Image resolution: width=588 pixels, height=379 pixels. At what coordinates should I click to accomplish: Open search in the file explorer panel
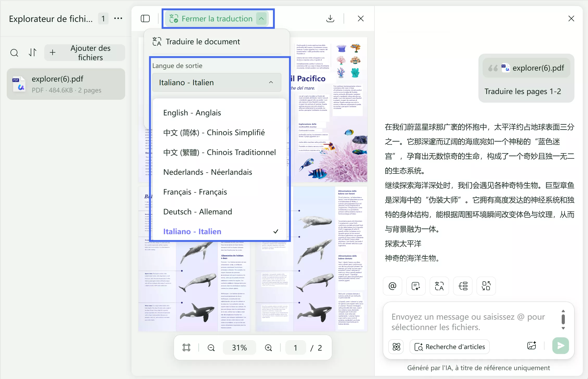click(14, 52)
